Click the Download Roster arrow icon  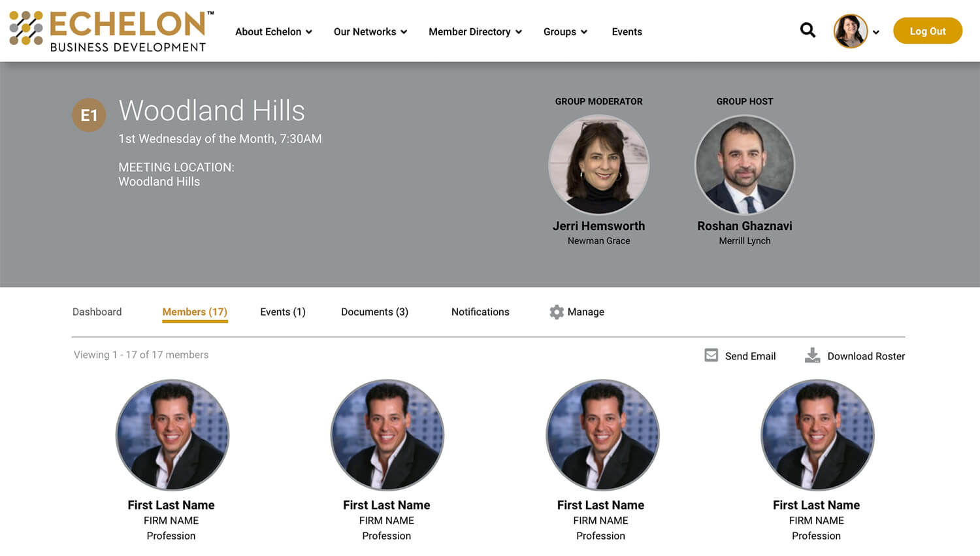click(x=812, y=355)
